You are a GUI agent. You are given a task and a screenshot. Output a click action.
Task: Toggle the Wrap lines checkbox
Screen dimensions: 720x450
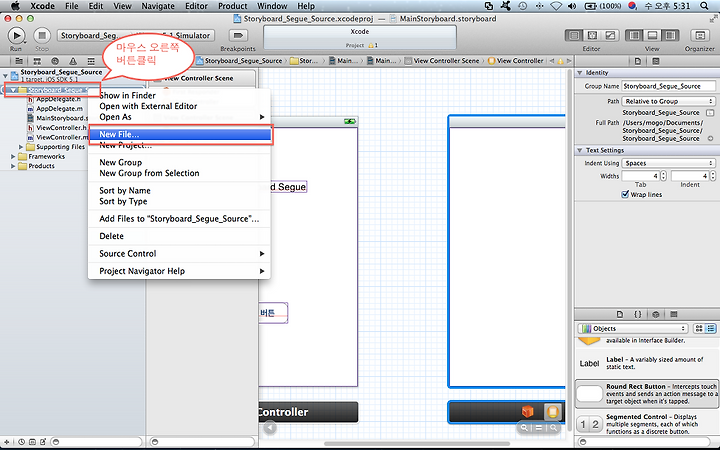(x=625, y=194)
